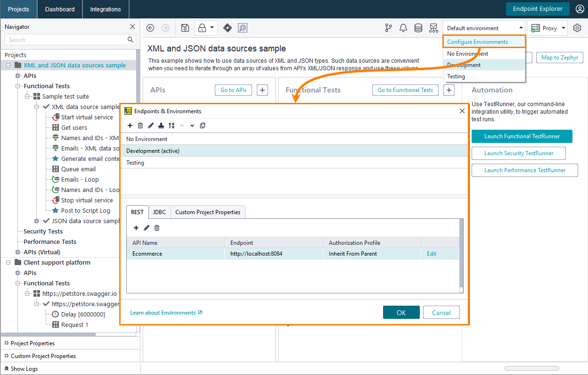Search the Navigator with the magnifier icon

[131, 40]
